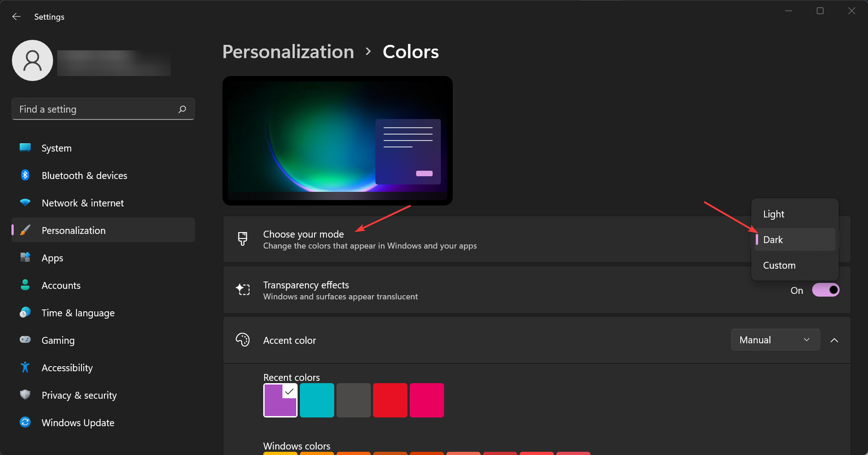Open System settings from the sidebar
Screen dimensions: 868x455
[x=56, y=148]
